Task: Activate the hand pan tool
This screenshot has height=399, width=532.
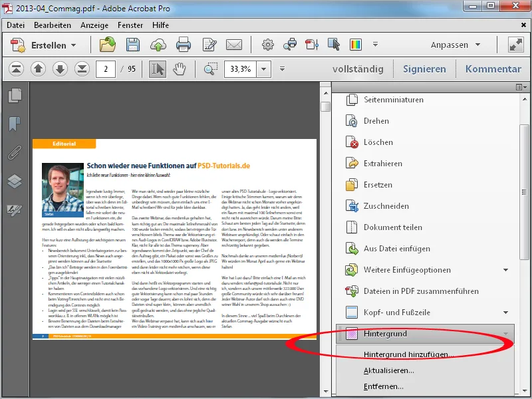Action: 179,69
